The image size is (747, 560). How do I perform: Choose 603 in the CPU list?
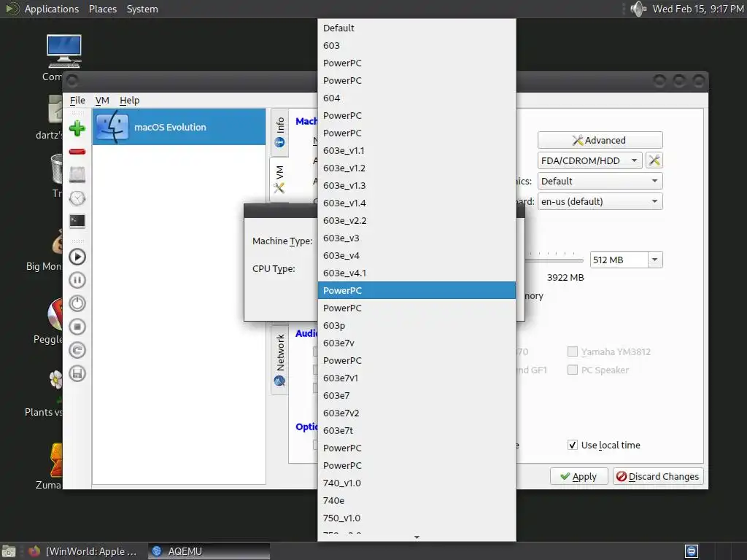tap(417, 46)
